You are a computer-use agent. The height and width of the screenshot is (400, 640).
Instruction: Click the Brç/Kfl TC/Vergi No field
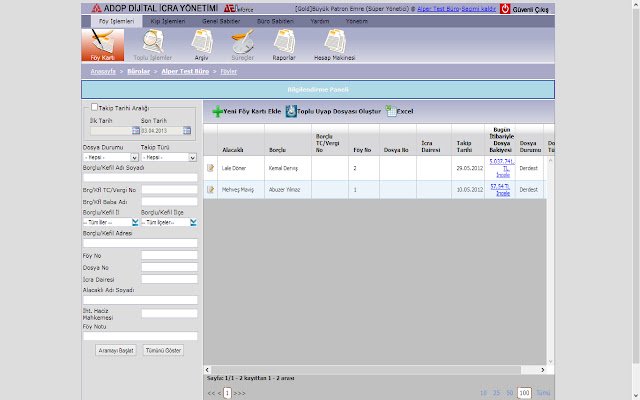169,190
